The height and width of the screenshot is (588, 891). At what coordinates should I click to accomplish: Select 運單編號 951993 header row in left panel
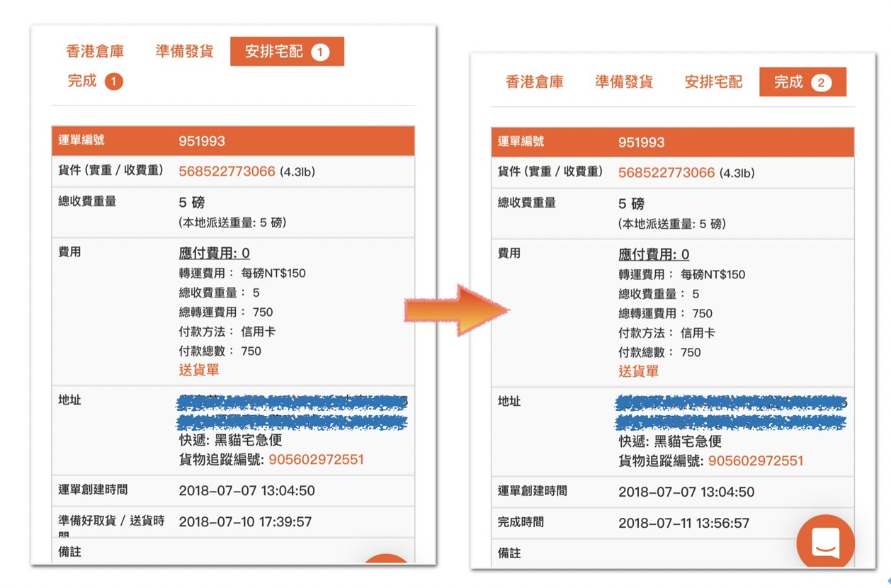pos(233,141)
